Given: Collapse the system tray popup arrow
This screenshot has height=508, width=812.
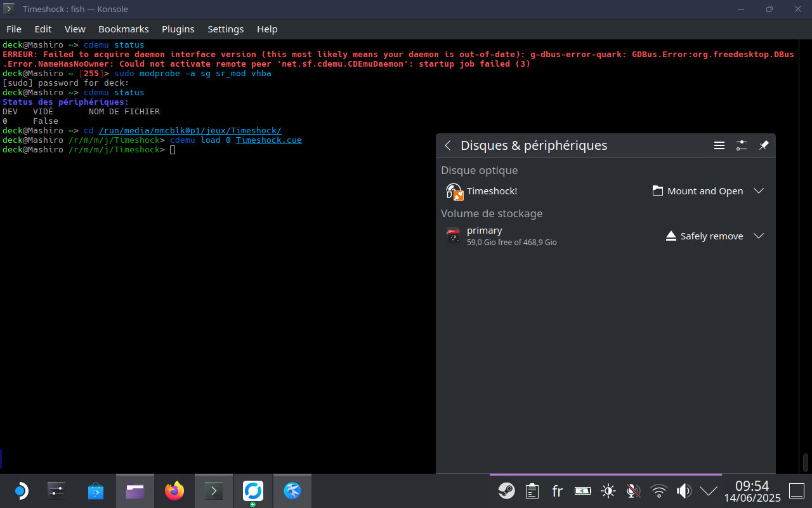Looking at the screenshot, I should [x=709, y=491].
